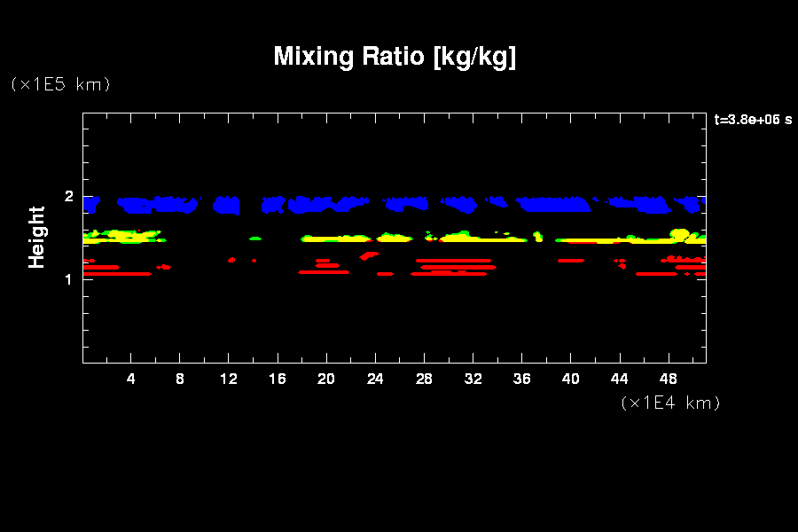The width and height of the screenshot is (798, 532).
Task: Click x-axis tick label '44'
Action: 619,379
